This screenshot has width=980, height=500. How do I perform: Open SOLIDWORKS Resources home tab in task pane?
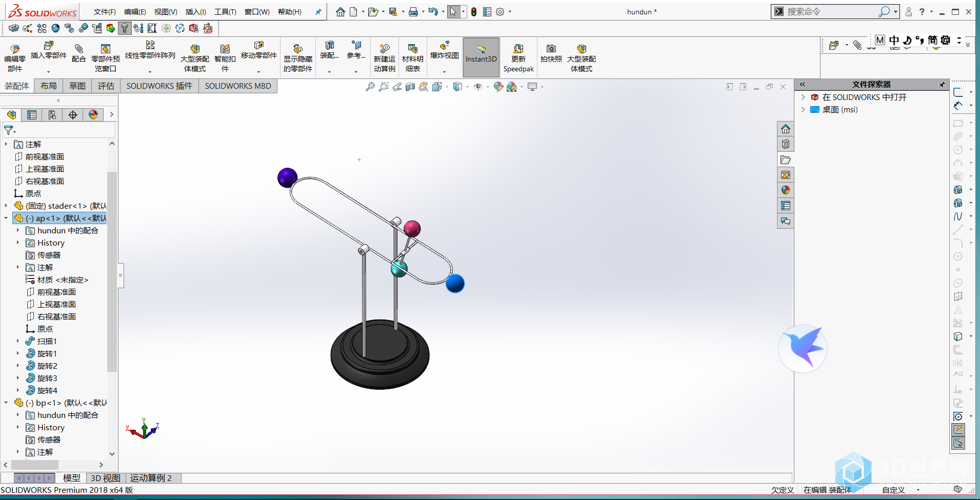786,129
